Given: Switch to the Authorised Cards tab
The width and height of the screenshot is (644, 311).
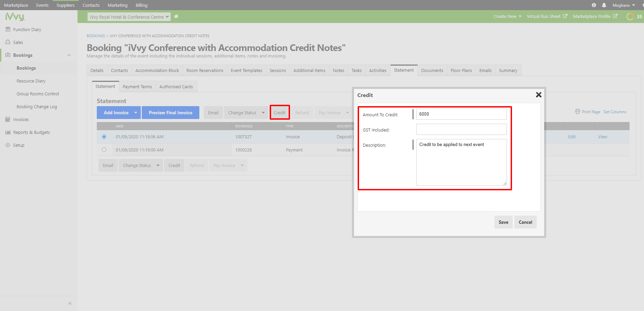Looking at the screenshot, I should click(176, 87).
